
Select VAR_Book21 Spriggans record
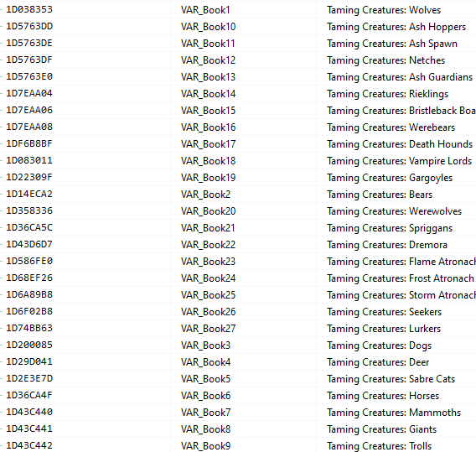[238, 228]
